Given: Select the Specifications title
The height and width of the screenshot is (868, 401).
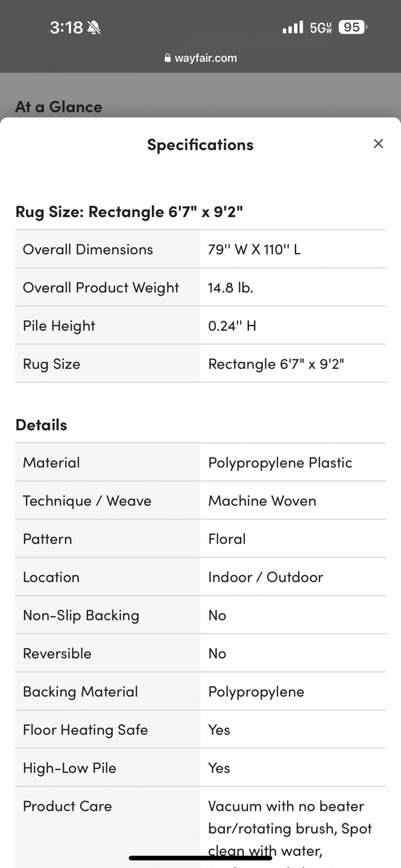Looking at the screenshot, I should pyautogui.click(x=200, y=145).
